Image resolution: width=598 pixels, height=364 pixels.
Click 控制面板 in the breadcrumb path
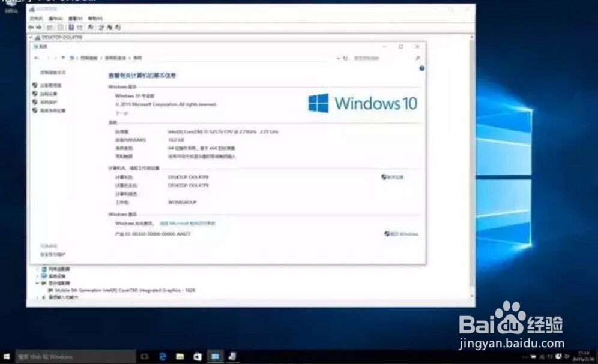click(89, 58)
